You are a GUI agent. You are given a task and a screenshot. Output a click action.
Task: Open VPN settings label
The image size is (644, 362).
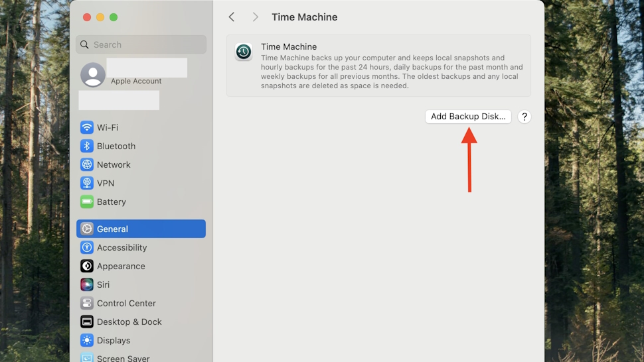[x=106, y=183]
